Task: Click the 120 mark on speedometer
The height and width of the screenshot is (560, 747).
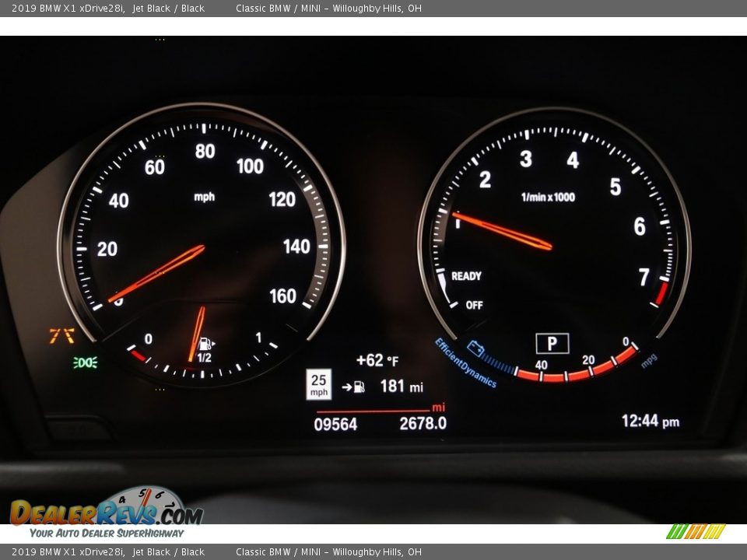Action: (x=282, y=200)
